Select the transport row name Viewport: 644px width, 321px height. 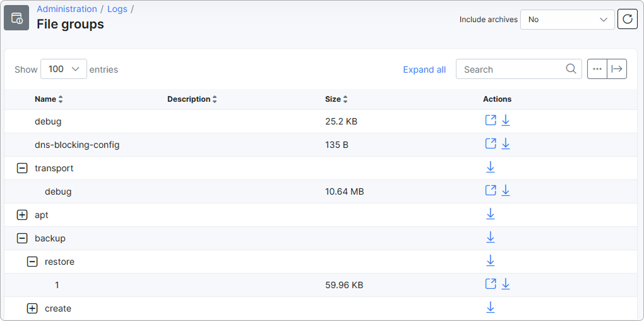click(54, 168)
